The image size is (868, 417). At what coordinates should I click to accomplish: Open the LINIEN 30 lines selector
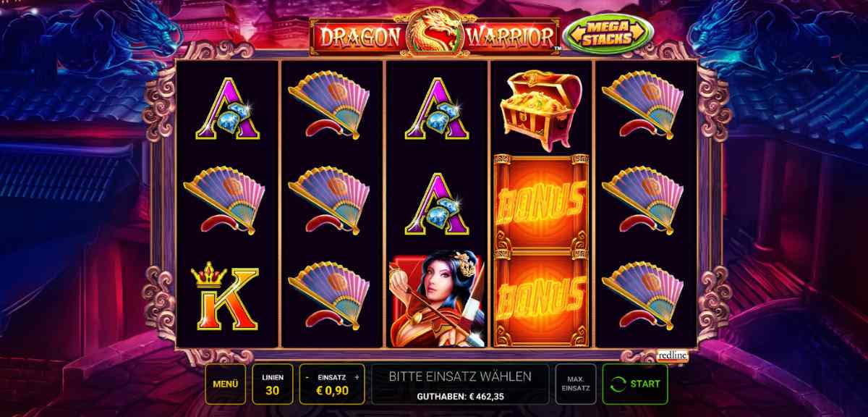[273, 384]
